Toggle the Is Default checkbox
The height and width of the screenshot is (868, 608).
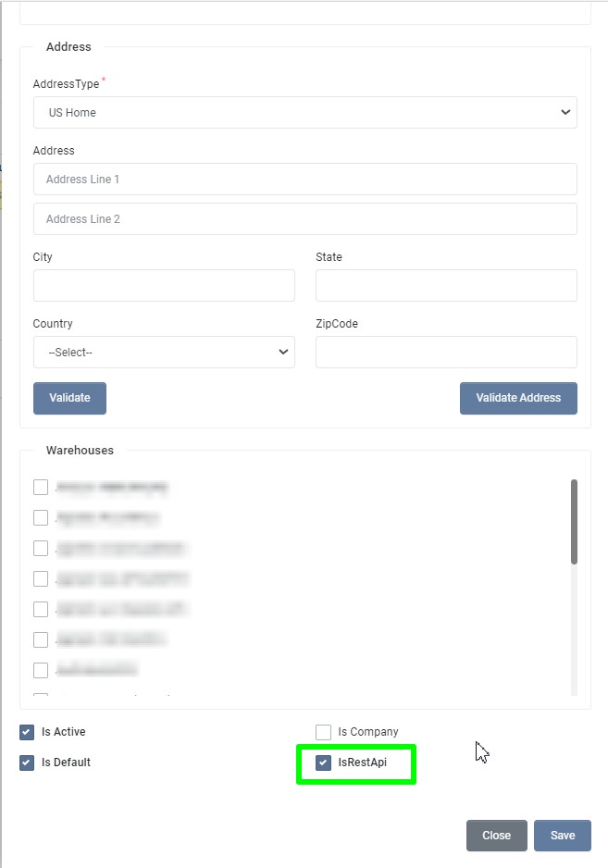click(x=27, y=763)
